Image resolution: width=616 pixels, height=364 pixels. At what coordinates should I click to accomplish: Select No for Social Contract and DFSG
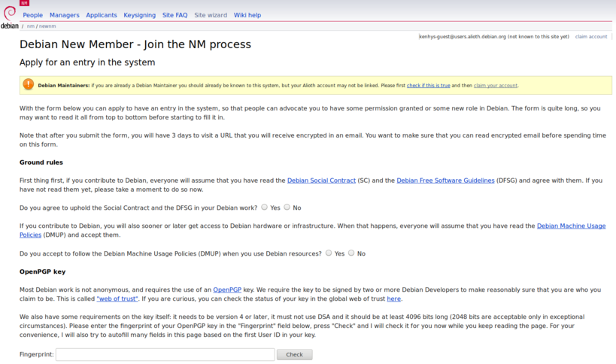(287, 207)
